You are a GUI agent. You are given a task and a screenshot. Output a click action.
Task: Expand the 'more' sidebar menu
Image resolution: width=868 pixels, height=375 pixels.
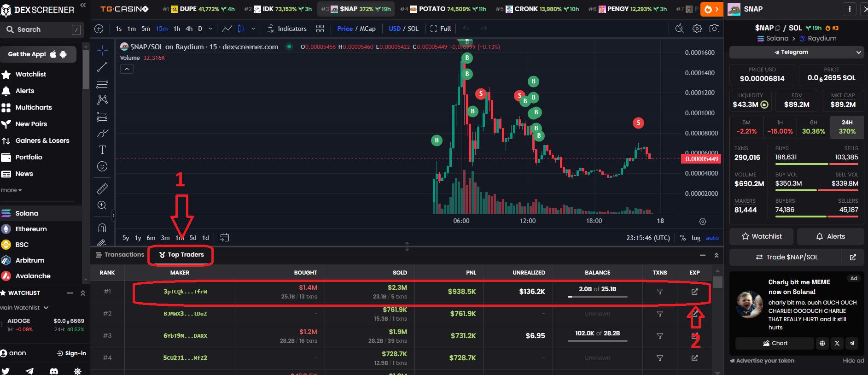11,190
